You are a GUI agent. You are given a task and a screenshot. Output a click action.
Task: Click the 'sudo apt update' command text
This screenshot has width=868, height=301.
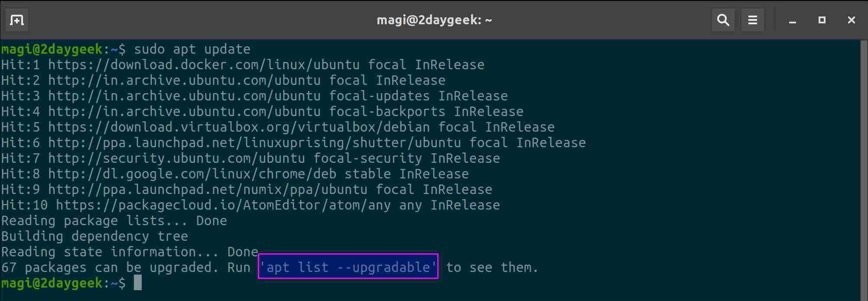pyautogui.click(x=192, y=49)
